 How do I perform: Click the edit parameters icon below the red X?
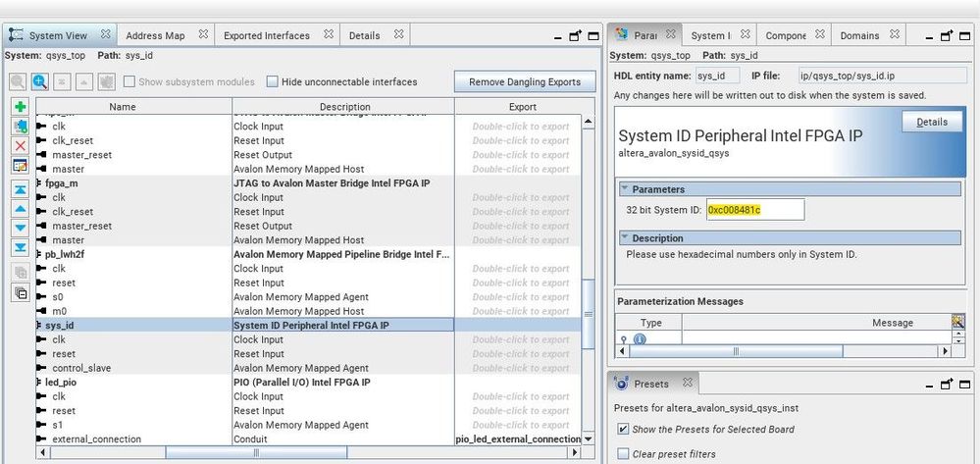pos(21,165)
